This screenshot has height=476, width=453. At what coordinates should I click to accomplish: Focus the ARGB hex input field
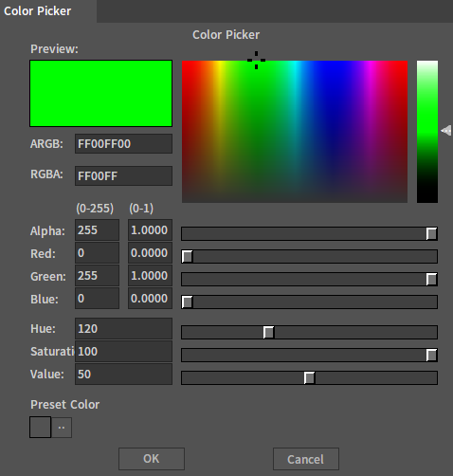coord(123,144)
